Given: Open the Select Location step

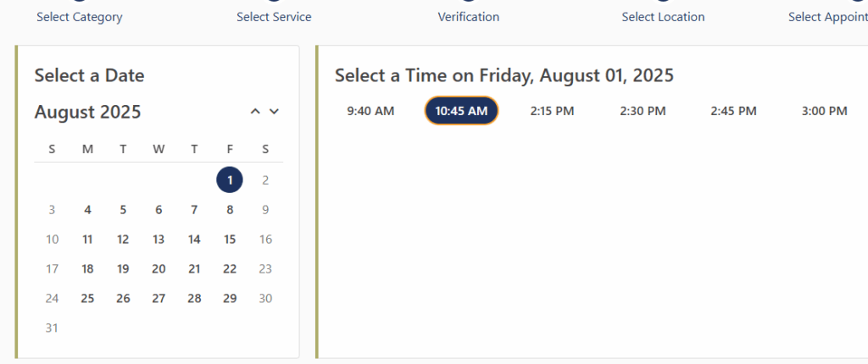Looking at the screenshot, I should tap(663, 17).
